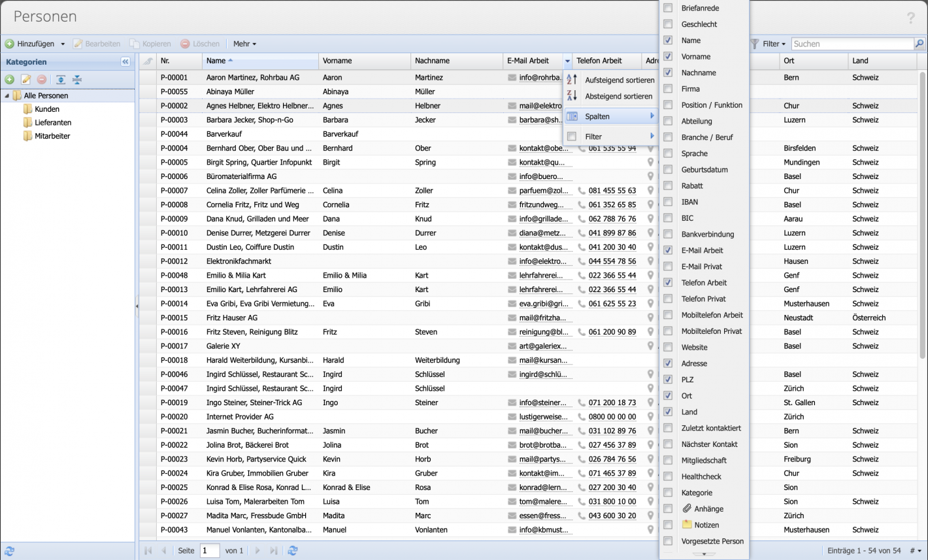Collapse all categories using the collapse icon
928x560 pixels.
(x=76, y=79)
